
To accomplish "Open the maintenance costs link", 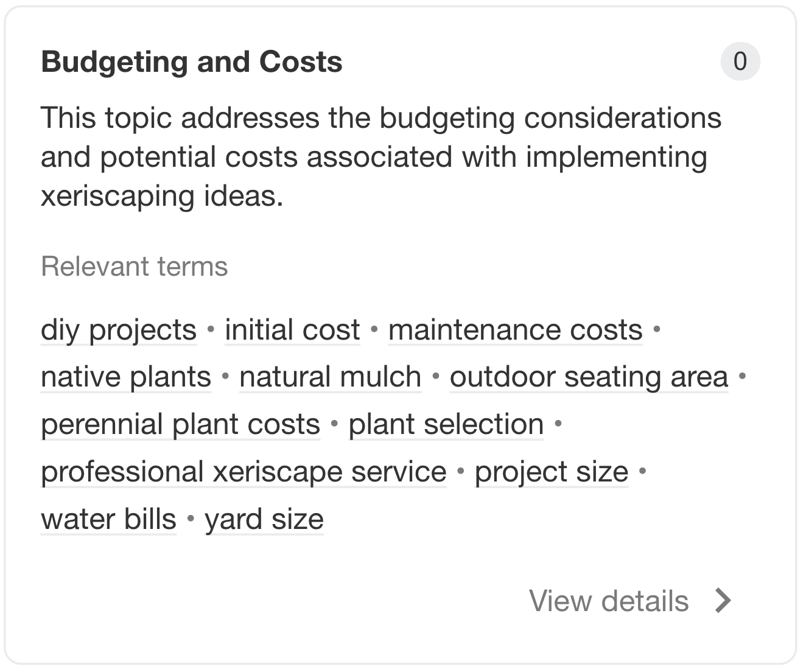I will (x=514, y=329).
